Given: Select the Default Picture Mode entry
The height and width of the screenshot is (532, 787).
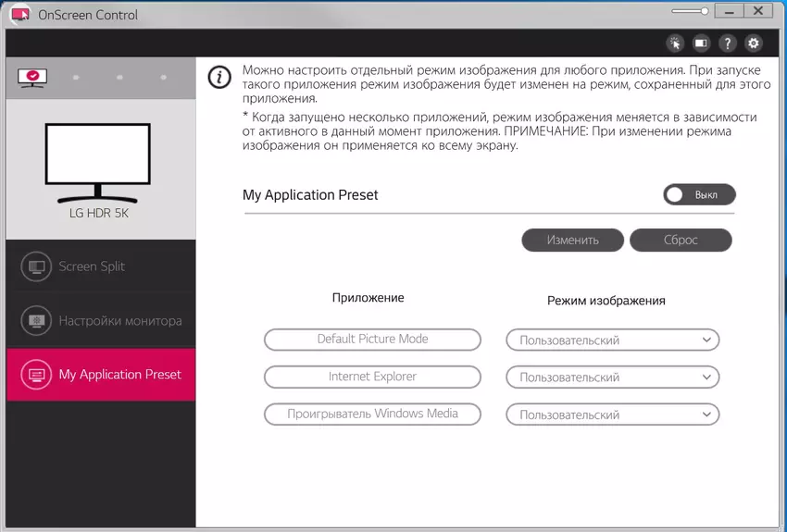Looking at the screenshot, I should [372, 340].
